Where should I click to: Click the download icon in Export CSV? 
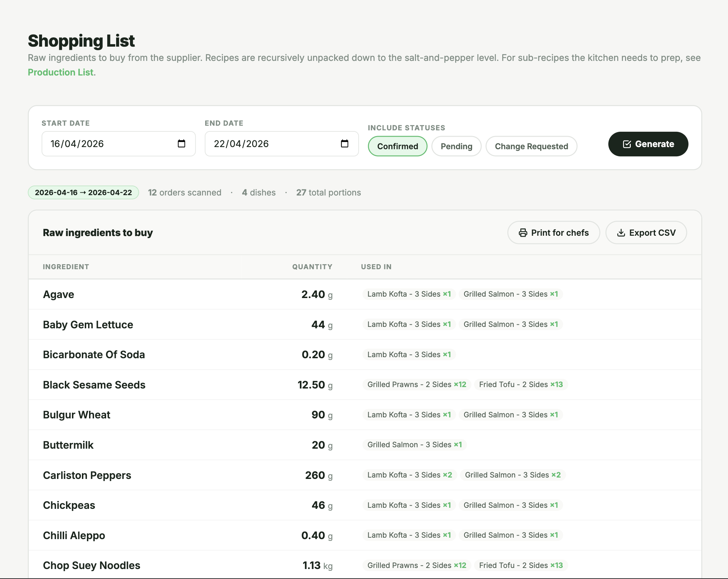click(x=621, y=233)
